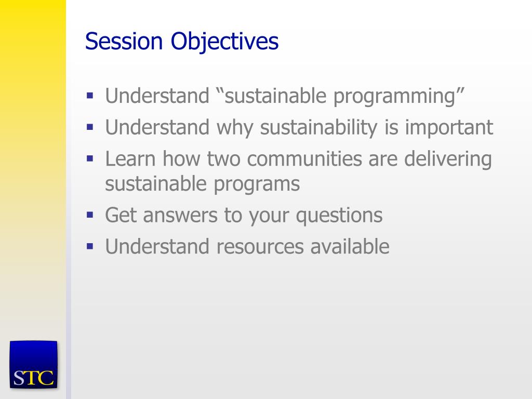Select bullet marker before 'Learn how two communities'
Image resolution: width=532 pixels, height=399 pixels.
(90, 158)
